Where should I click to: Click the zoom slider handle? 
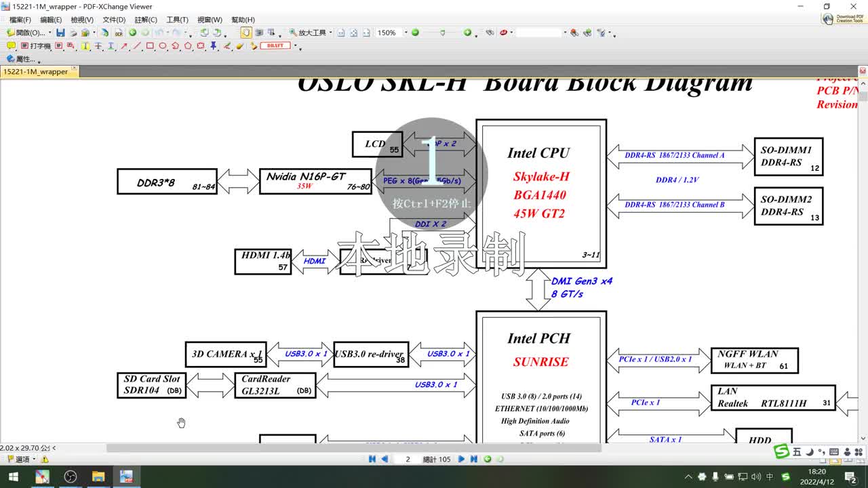(443, 33)
